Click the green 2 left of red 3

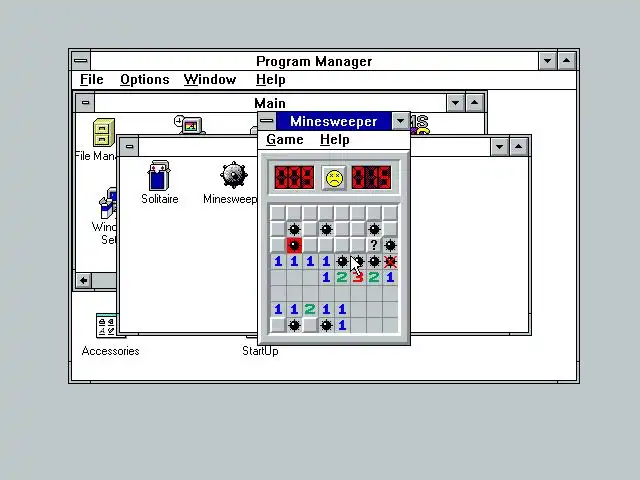click(342, 278)
